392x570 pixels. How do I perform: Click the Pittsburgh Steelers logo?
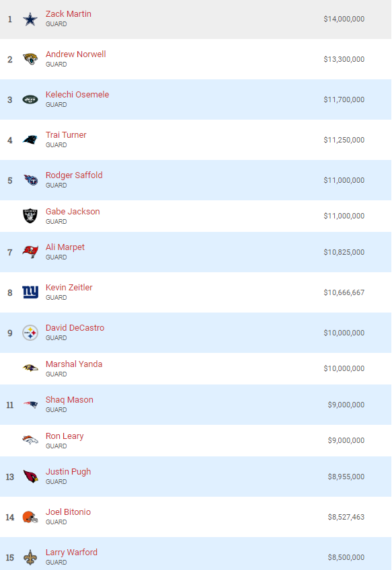pyautogui.click(x=30, y=333)
